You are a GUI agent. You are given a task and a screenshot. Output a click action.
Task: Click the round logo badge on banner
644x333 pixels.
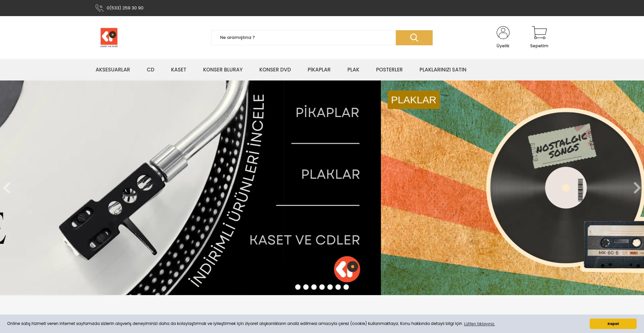tap(347, 269)
